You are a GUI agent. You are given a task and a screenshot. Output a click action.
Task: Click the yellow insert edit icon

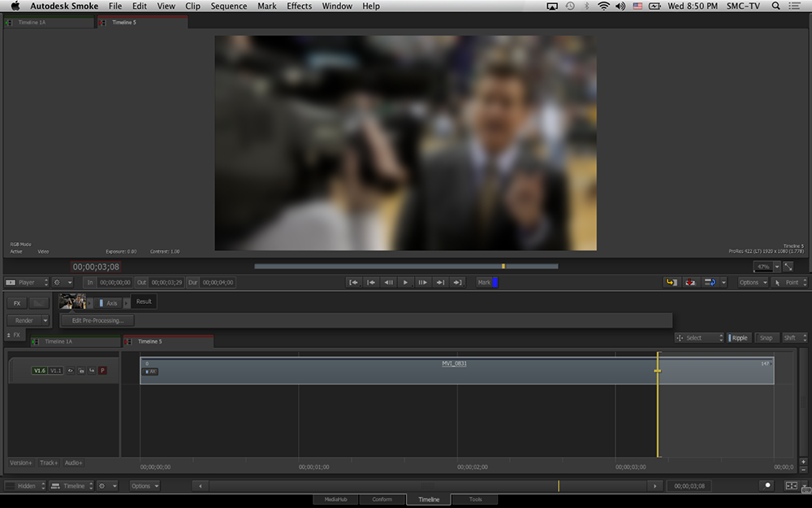click(671, 282)
